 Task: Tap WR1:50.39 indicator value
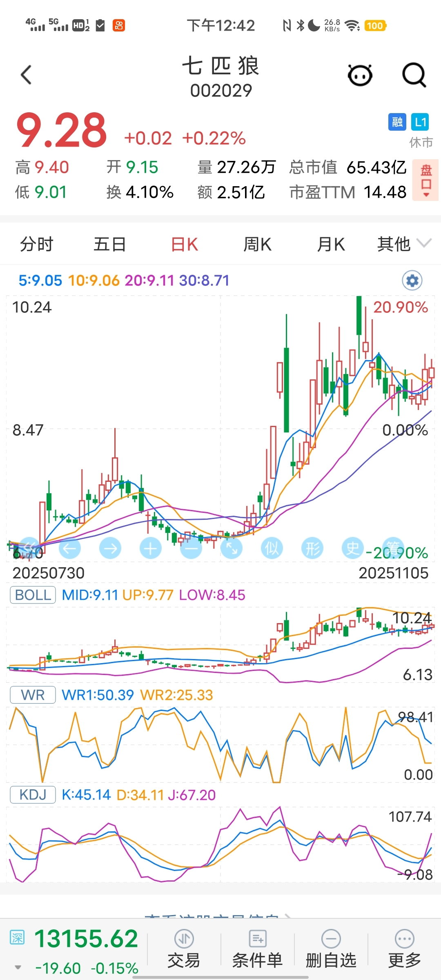click(98, 695)
